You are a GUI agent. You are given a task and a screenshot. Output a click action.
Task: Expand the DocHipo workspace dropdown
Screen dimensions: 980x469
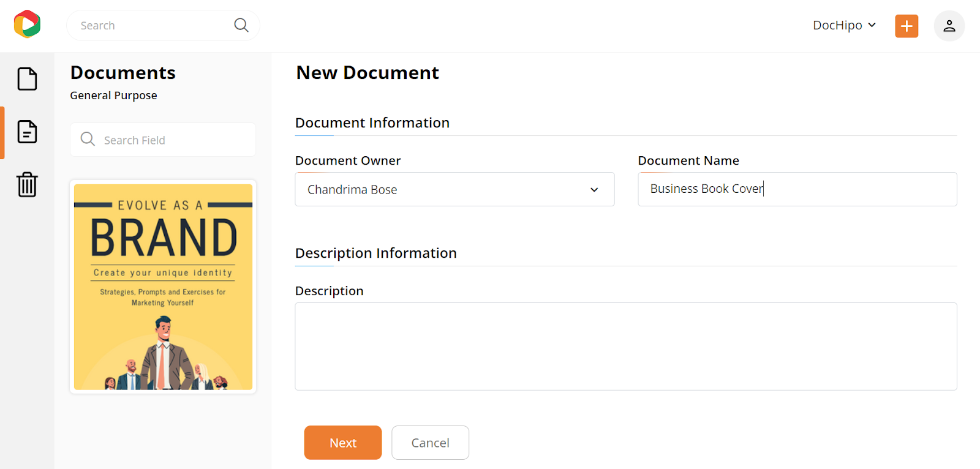[844, 25]
